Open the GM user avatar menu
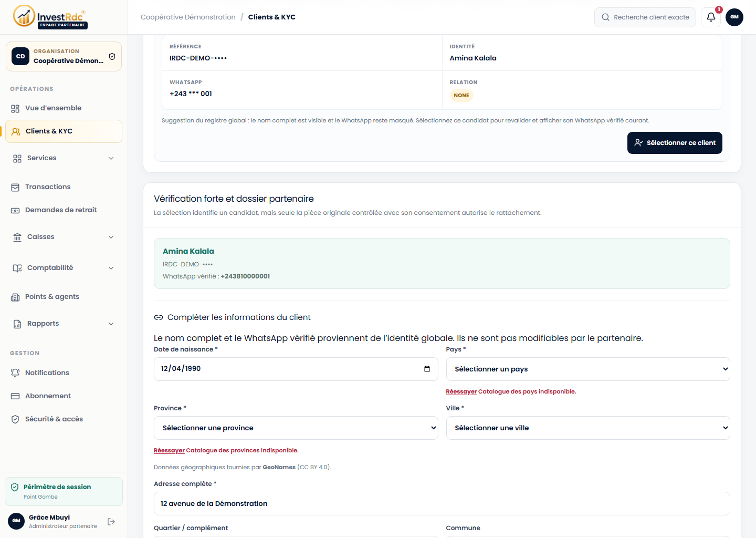 734,17
